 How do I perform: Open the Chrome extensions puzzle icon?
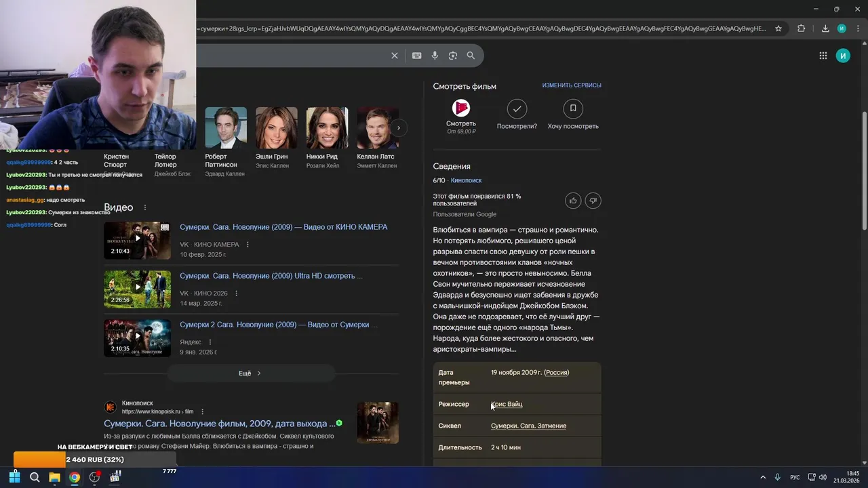[x=802, y=28]
